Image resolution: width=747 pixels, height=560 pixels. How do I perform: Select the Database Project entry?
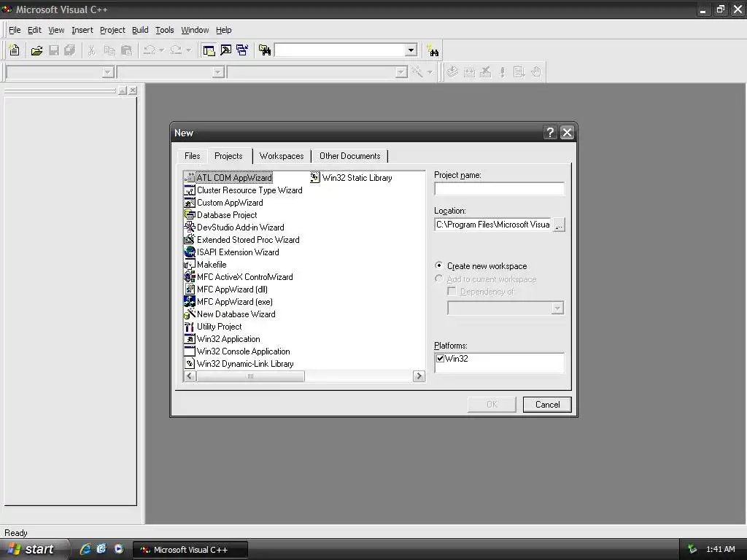tap(220, 215)
